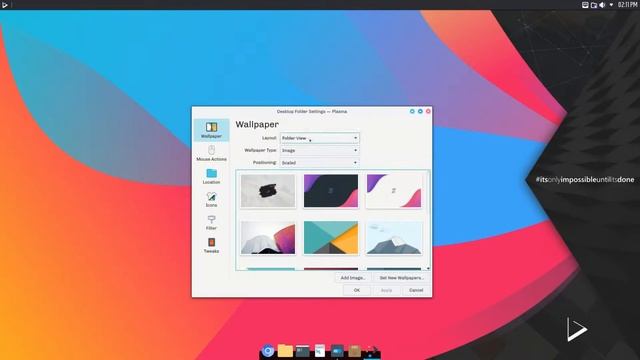Select the dark navy wallpaper with purple corner
The width and height of the screenshot is (640, 360).
(x=331, y=191)
